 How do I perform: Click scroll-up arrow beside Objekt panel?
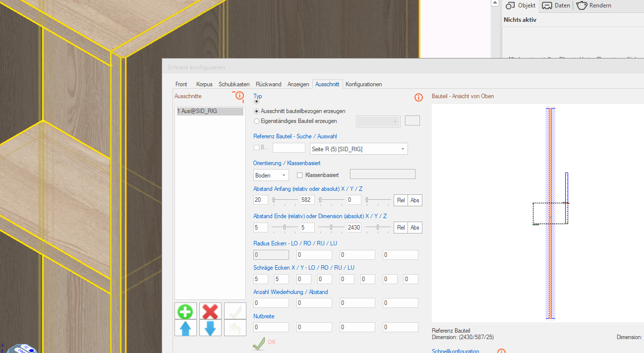(x=494, y=3)
